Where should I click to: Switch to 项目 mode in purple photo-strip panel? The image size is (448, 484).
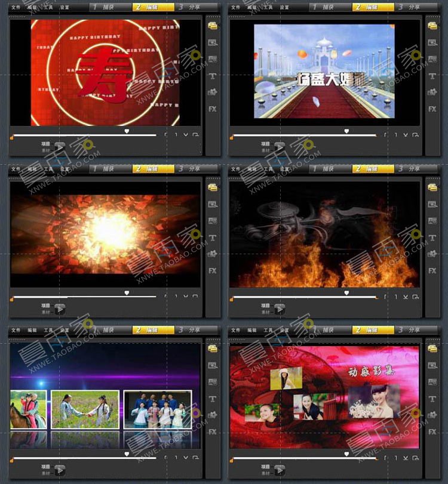click(x=45, y=467)
